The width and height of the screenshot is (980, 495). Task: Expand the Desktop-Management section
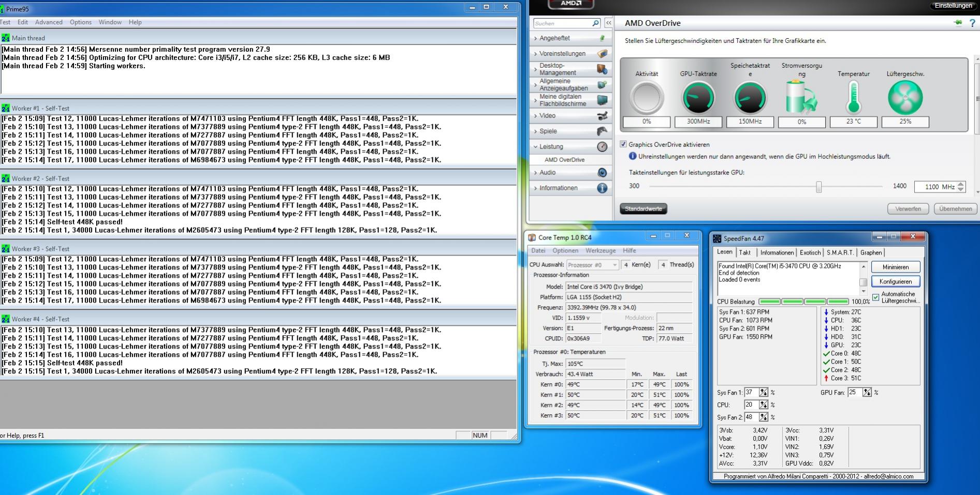click(536, 69)
